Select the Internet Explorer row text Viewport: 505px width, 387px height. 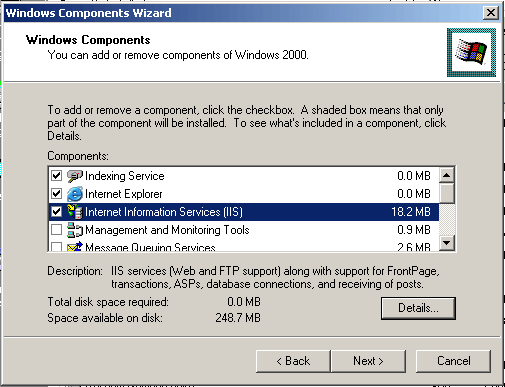[124, 194]
